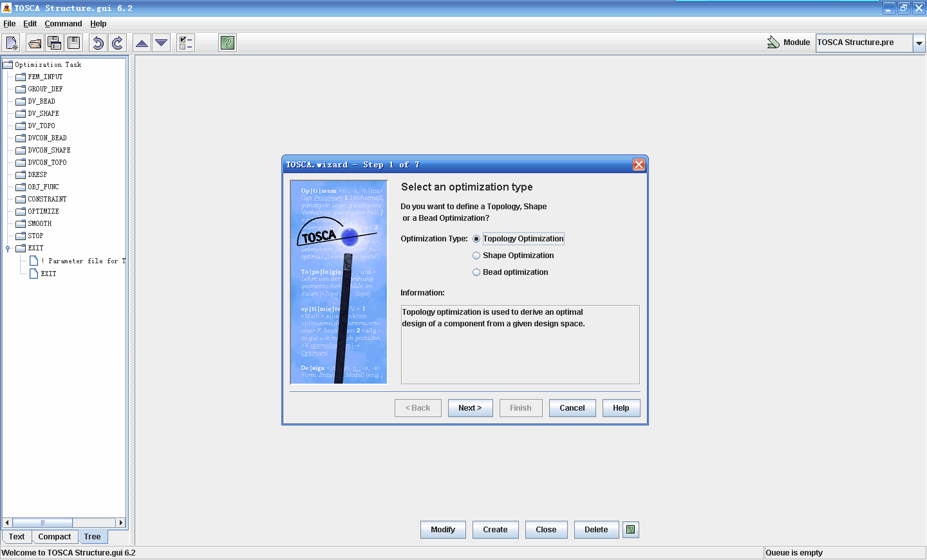Click the Information text box
The height and width of the screenshot is (560, 927).
(x=520, y=344)
